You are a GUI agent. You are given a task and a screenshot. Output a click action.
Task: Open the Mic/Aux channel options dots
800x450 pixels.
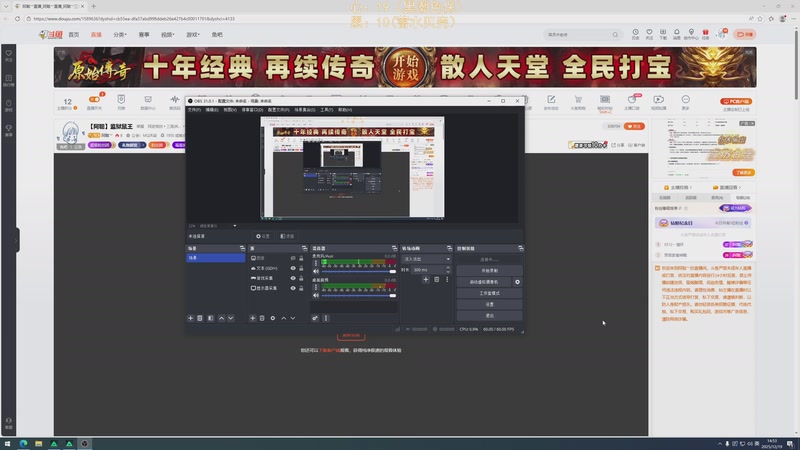(x=315, y=263)
